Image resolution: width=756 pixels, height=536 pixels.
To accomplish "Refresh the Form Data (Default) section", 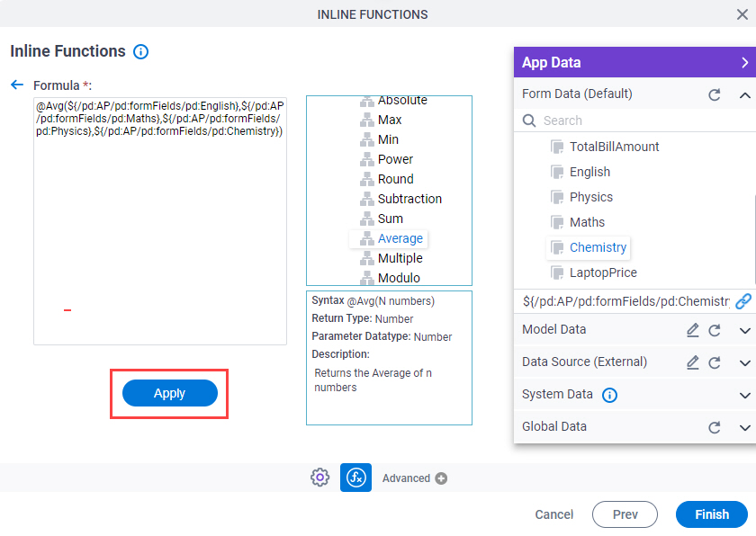I will [714, 94].
